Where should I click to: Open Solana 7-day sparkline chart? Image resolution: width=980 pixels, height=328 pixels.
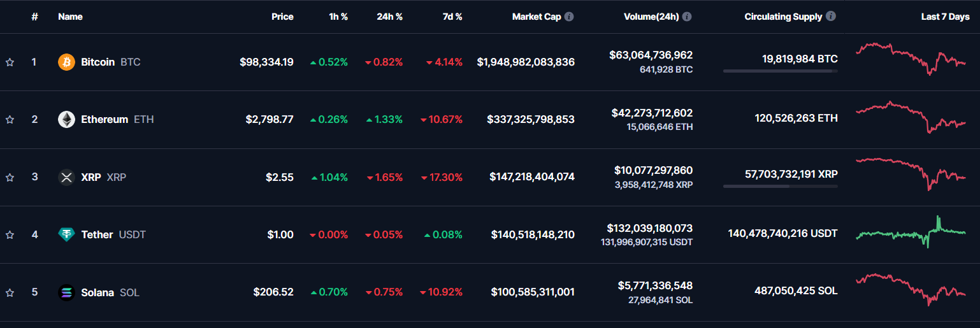[x=911, y=290]
